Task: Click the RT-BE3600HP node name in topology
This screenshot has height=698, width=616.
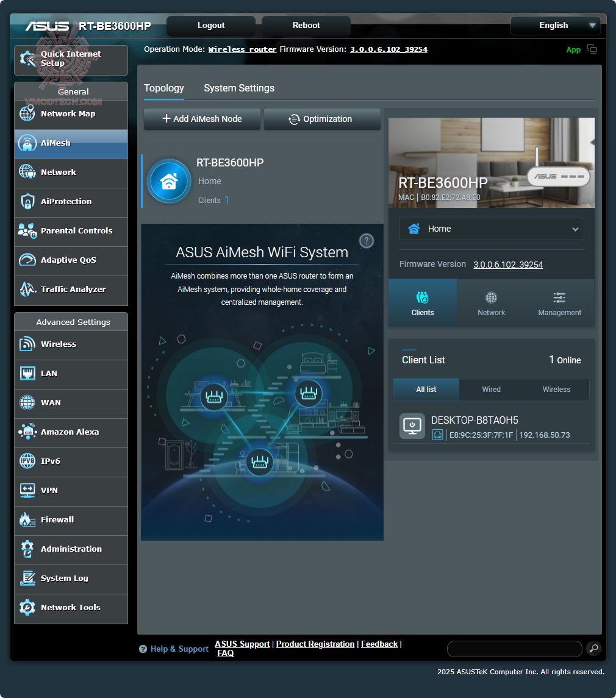Action: (x=230, y=163)
